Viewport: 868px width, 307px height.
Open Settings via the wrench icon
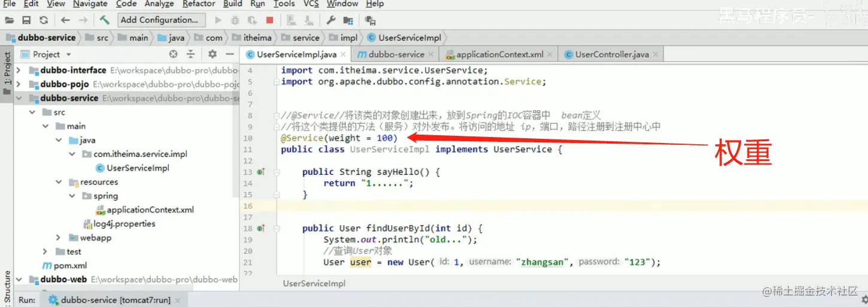(331, 20)
